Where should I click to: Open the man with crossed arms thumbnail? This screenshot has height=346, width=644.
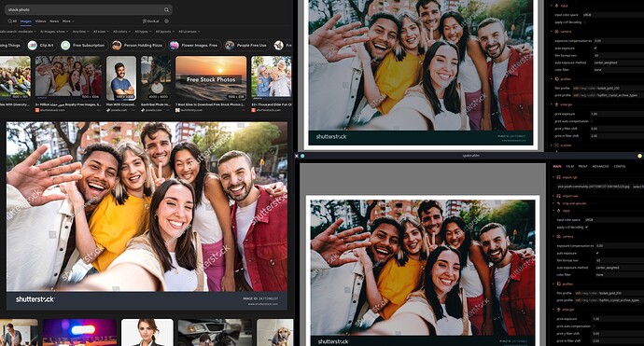point(121,78)
